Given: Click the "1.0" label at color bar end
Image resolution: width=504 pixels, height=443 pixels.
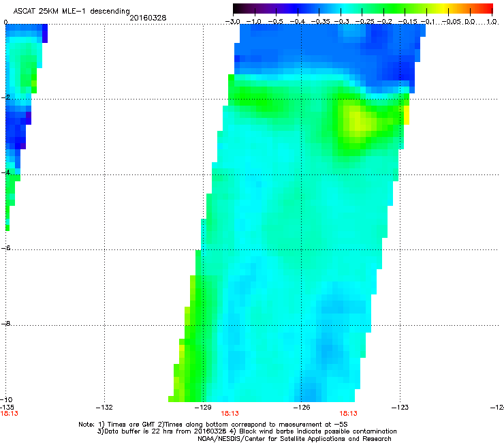Looking at the screenshot, I should pos(492,22).
